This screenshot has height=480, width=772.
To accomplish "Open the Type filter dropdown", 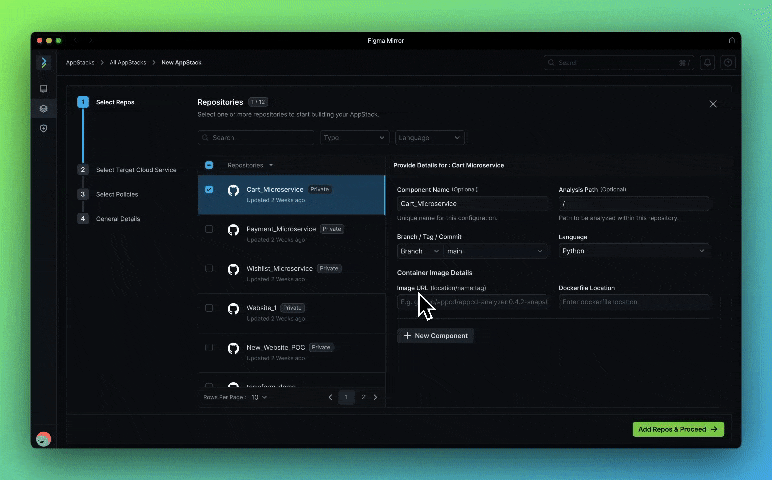I will click(354, 137).
